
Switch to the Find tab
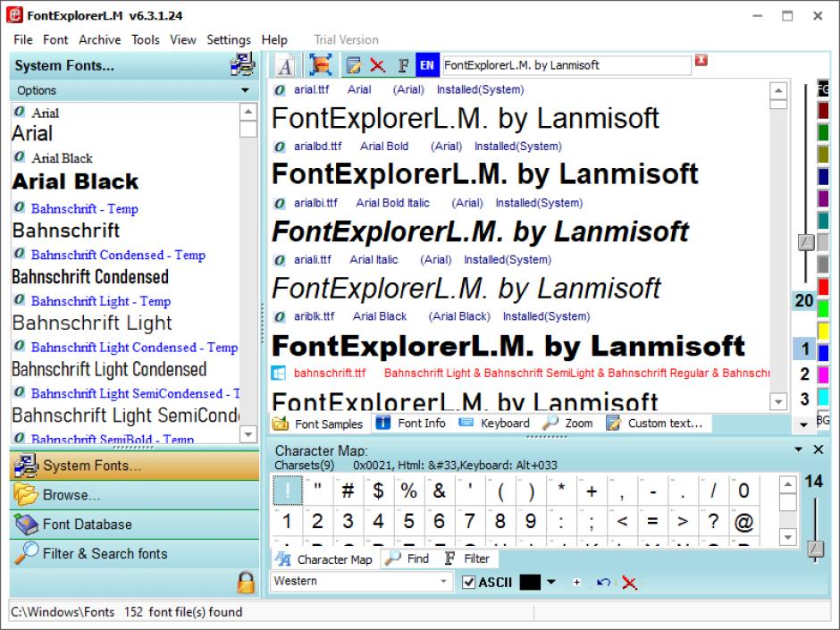coord(408,559)
